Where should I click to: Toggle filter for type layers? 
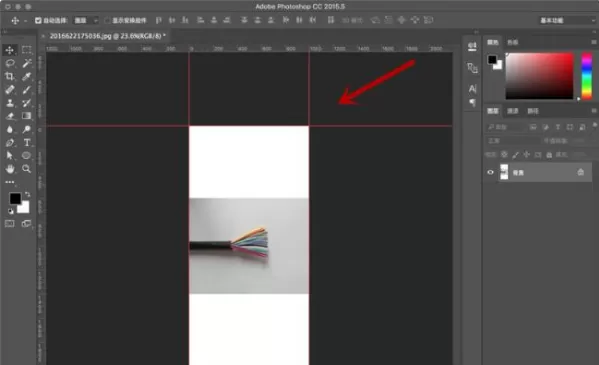coord(558,127)
